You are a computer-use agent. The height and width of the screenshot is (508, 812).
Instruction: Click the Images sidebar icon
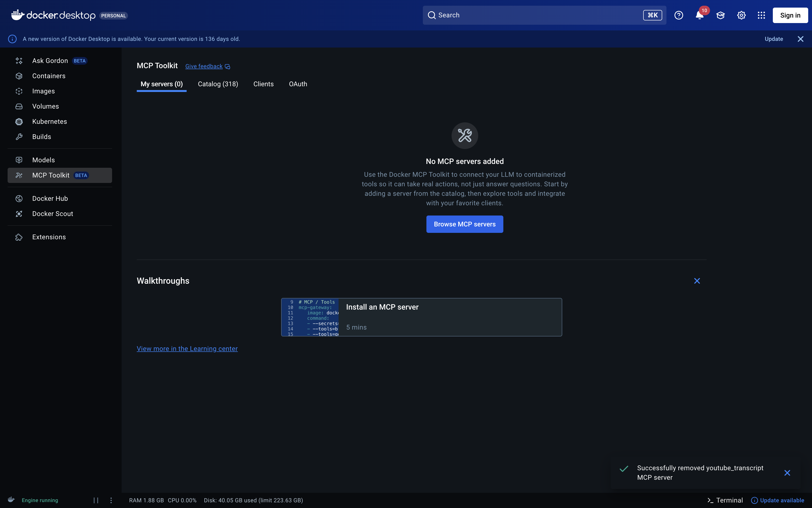coord(19,91)
